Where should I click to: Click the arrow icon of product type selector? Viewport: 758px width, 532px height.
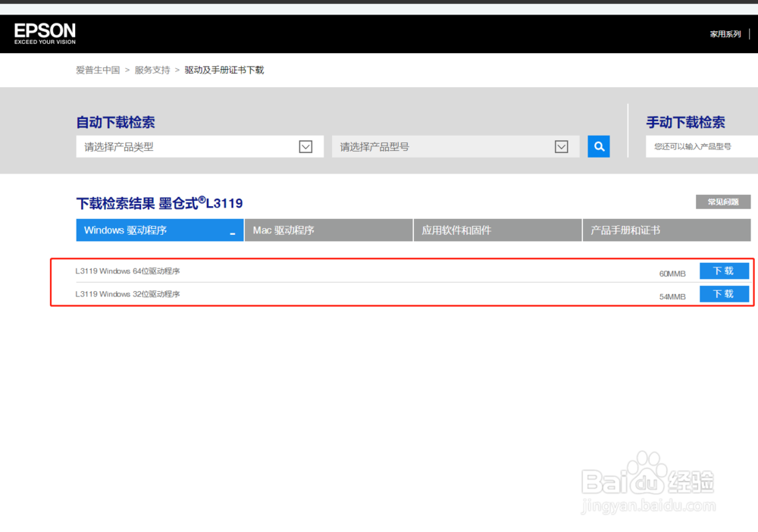pos(305,146)
